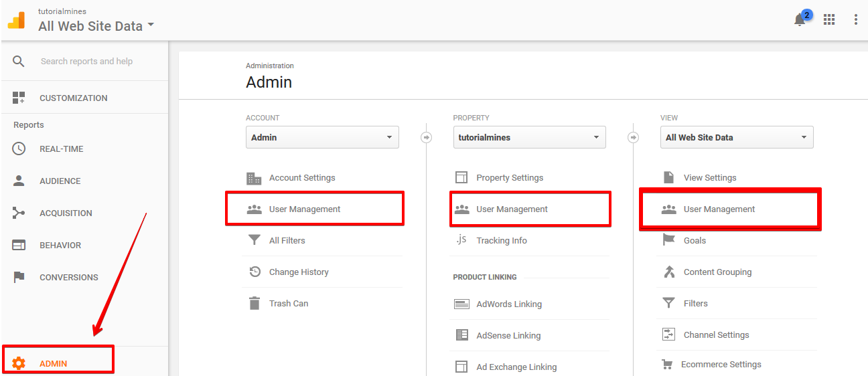Open Tracking Info under Property
The width and height of the screenshot is (868, 376).
pos(502,240)
